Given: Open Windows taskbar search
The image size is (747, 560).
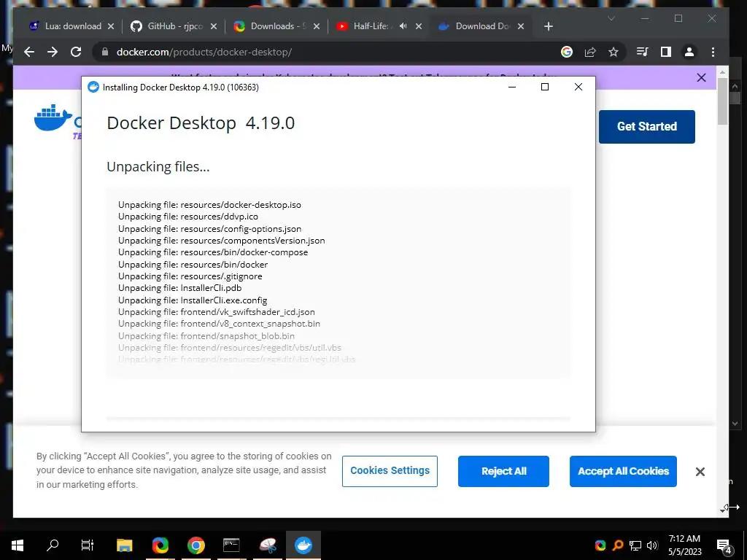Looking at the screenshot, I should click(x=53, y=545).
